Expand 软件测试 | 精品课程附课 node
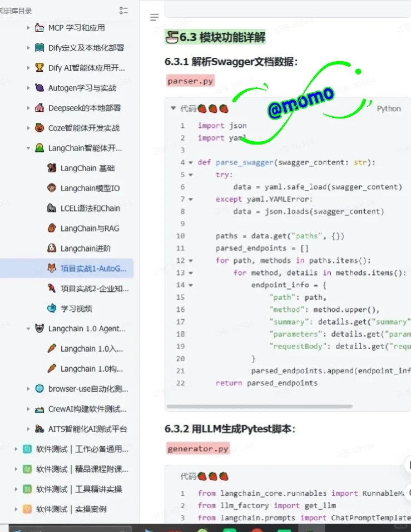Image resolution: width=411 pixels, height=532 pixels. (16, 469)
